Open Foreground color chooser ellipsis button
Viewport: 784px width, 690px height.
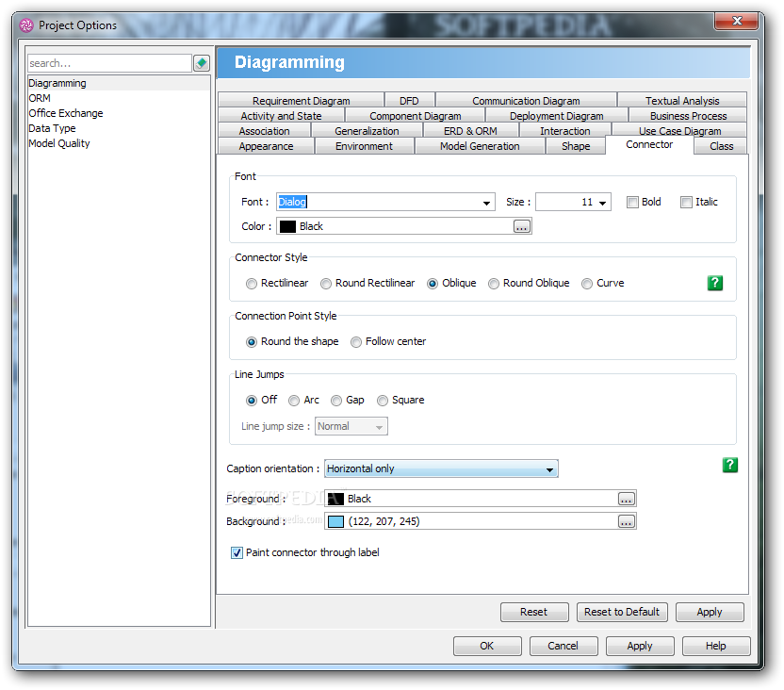click(627, 499)
